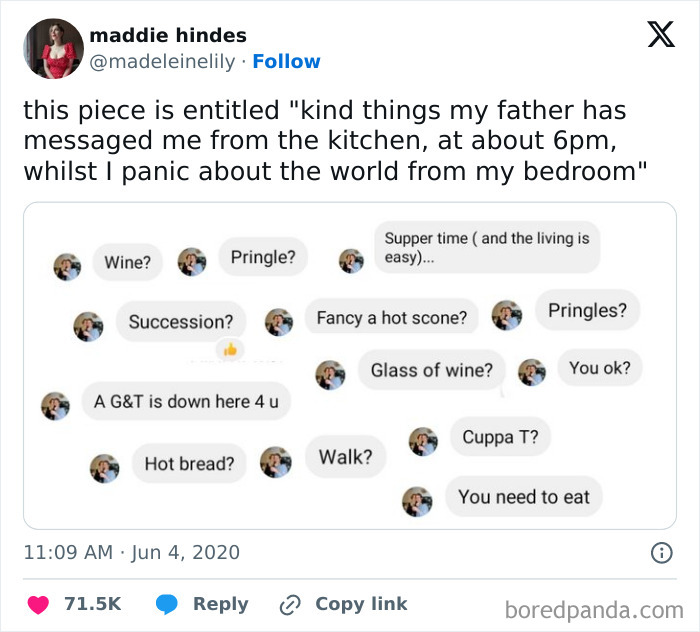Viewport: 700px width, 632px height.
Task: Open the embedded messages screenshot image
Action: coord(350,365)
